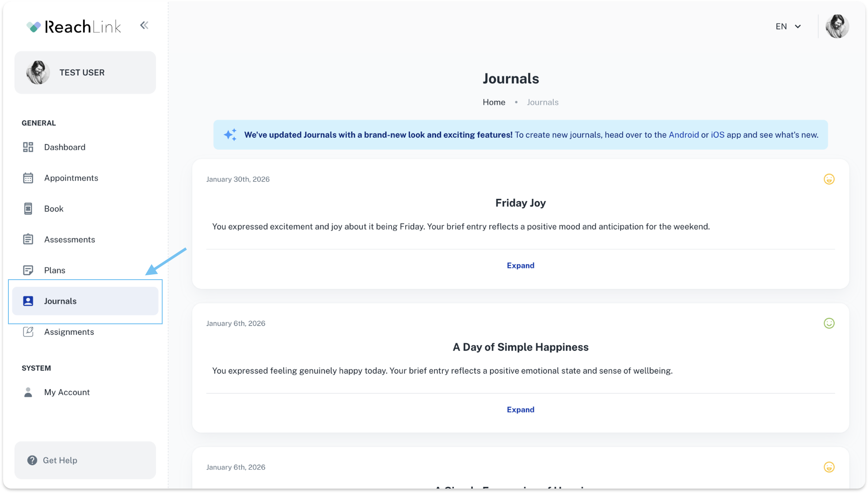Viewport: 868px width, 493px height.
Task: Click the Assessments clipboard icon
Action: click(28, 239)
